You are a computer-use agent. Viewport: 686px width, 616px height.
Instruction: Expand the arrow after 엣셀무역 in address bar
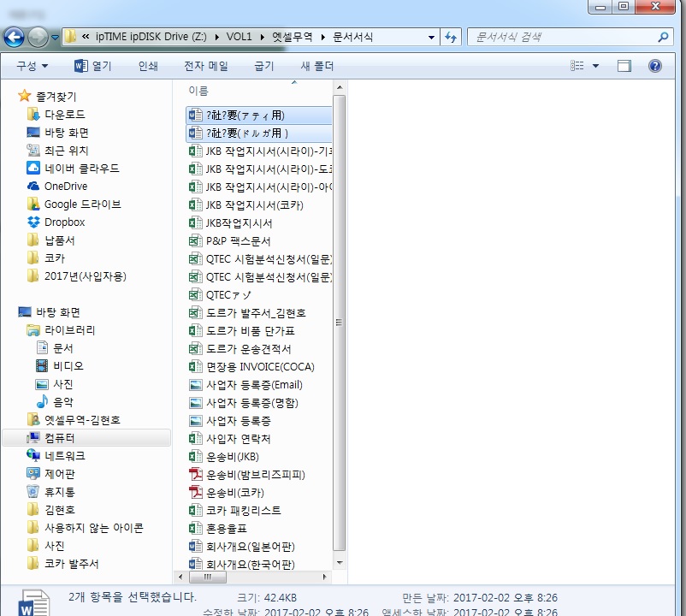click(x=322, y=37)
